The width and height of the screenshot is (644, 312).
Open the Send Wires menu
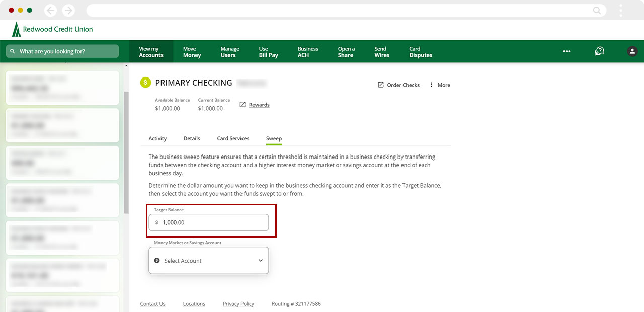pyautogui.click(x=382, y=52)
